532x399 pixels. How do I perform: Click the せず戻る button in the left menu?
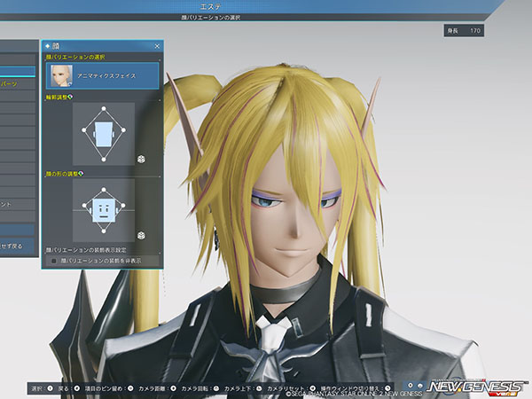coord(17,246)
